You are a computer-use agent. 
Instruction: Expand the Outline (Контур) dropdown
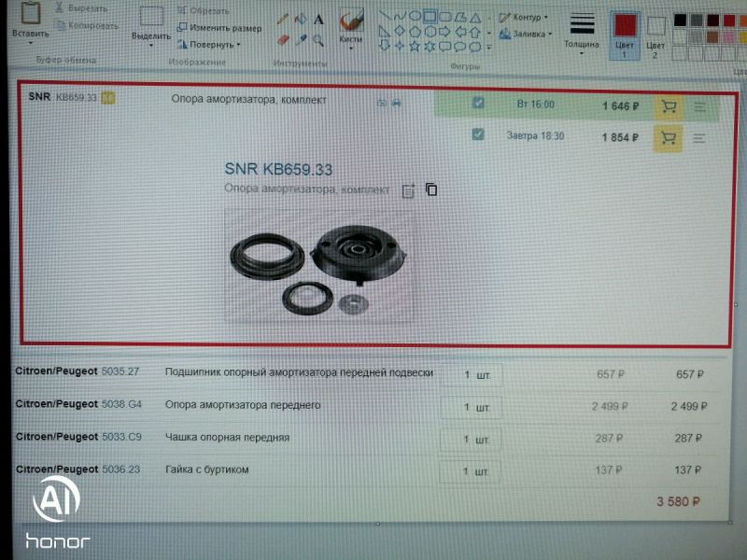[x=524, y=17]
